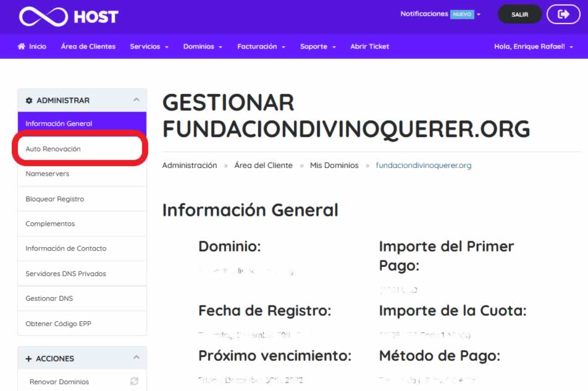Open the Notificaciones dropdown
588x391 pixels.
[x=440, y=14]
